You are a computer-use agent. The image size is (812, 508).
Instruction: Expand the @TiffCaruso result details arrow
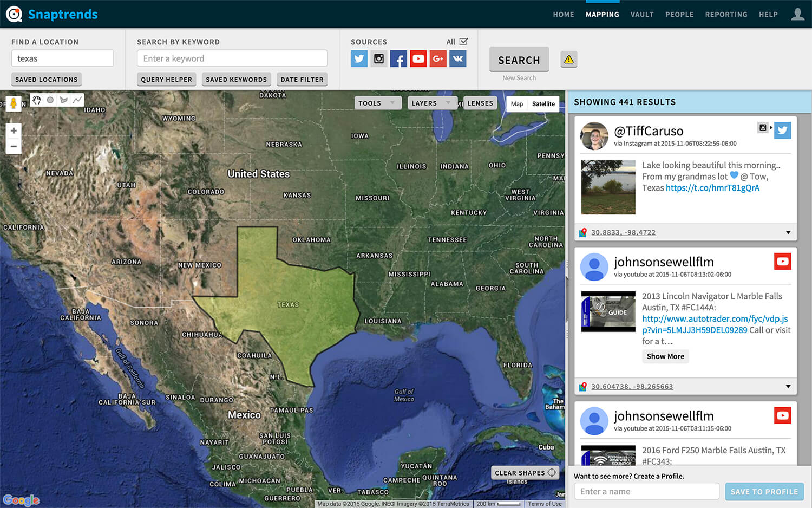point(788,232)
